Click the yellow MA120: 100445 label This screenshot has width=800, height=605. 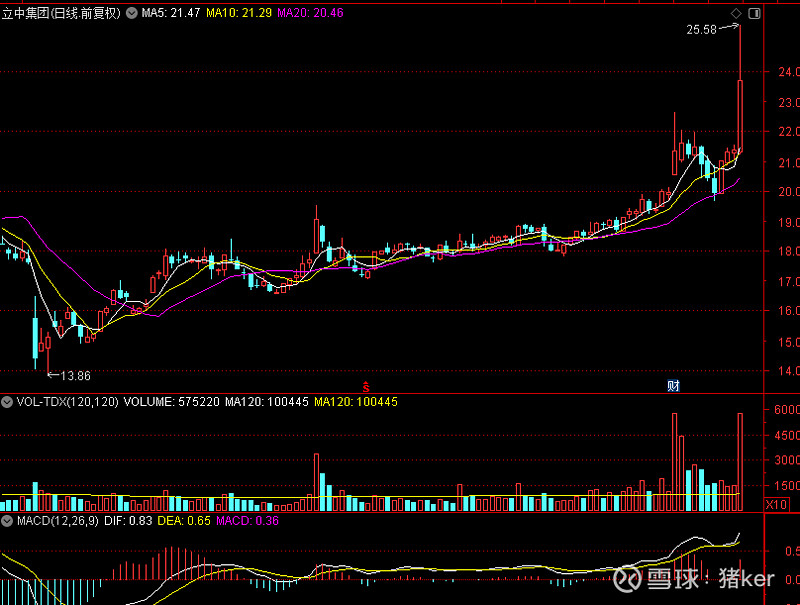coord(356,402)
